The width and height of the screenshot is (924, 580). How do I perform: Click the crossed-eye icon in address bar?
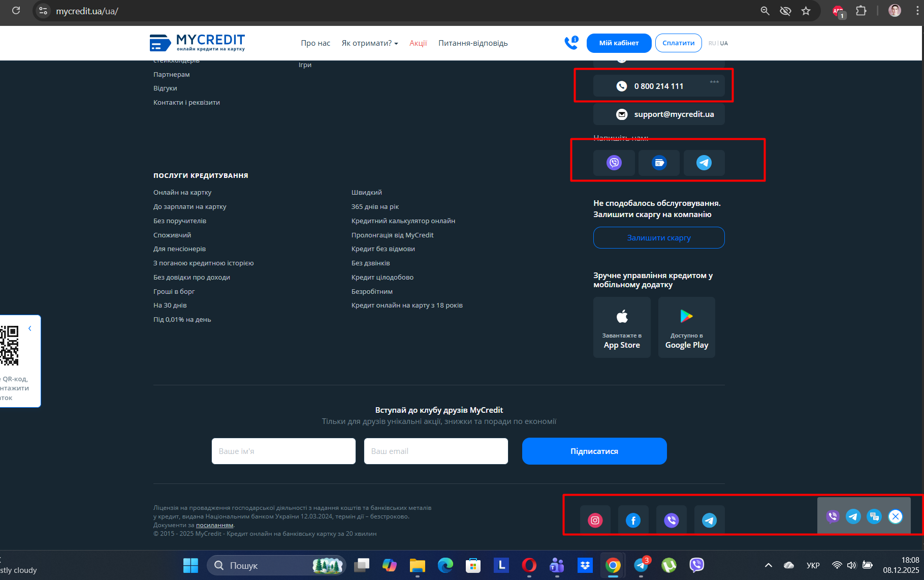785,11
